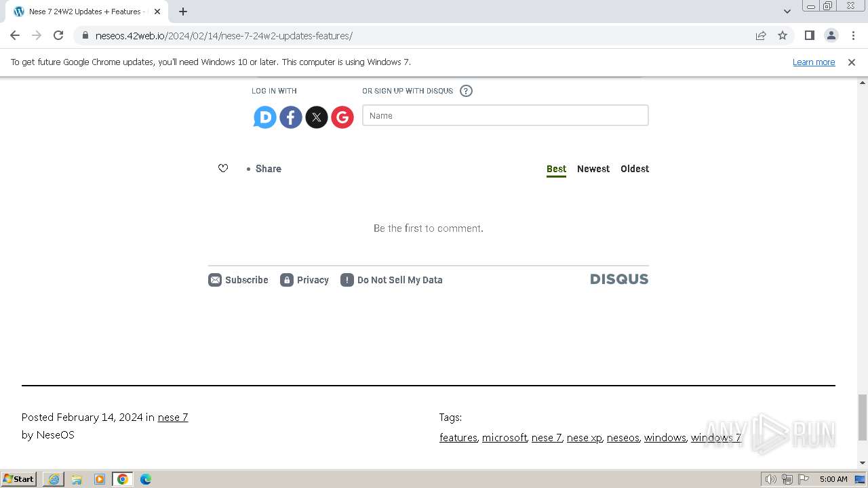The height and width of the screenshot is (488, 868).
Task: Click the page vertical scrollbar thumb
Action: [863, 417]
